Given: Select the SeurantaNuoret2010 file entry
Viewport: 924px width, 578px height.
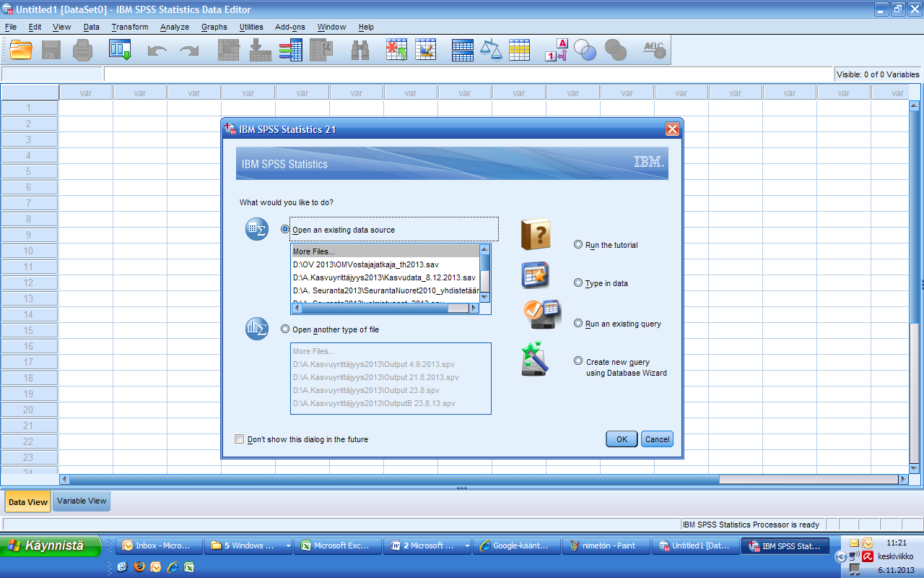Looking at the screenshot, I should [385, 290].
